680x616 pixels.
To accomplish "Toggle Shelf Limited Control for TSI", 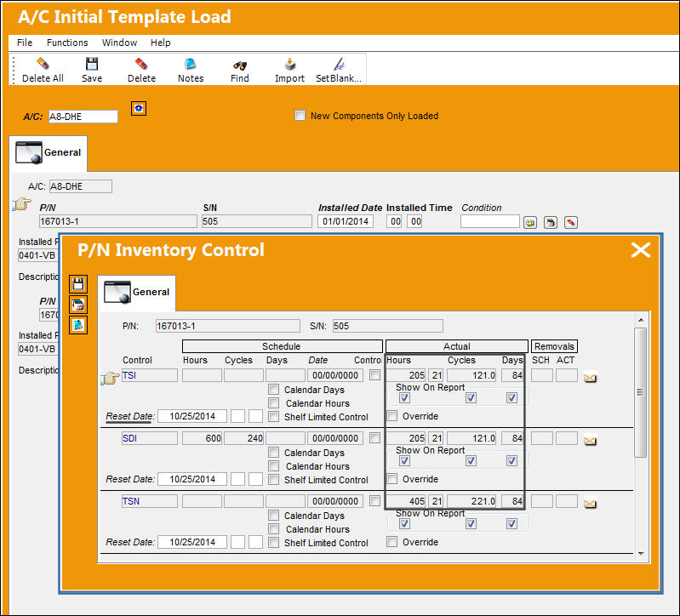I will click(273, 417).
